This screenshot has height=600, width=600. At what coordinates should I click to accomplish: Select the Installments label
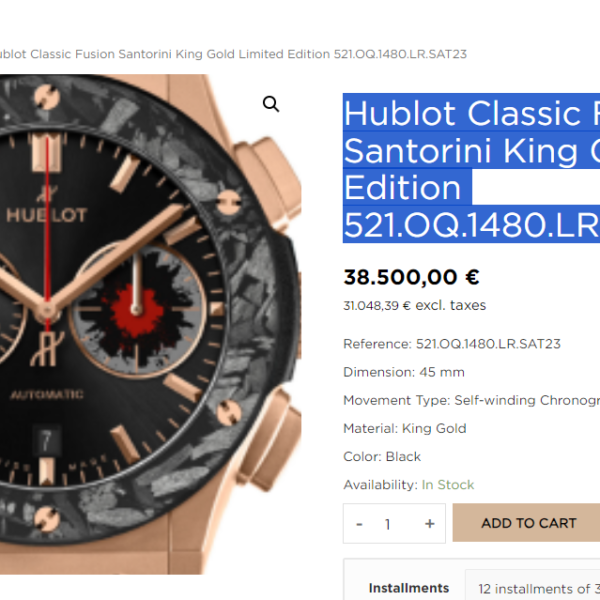409,588
